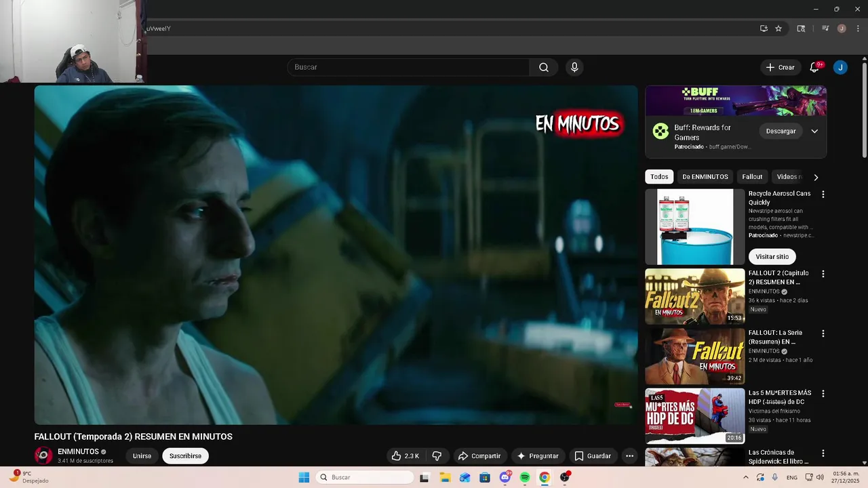868x488 pixels.
Task: Open options for Recycle Aerosol Cans ad
Action: point(823,195)
